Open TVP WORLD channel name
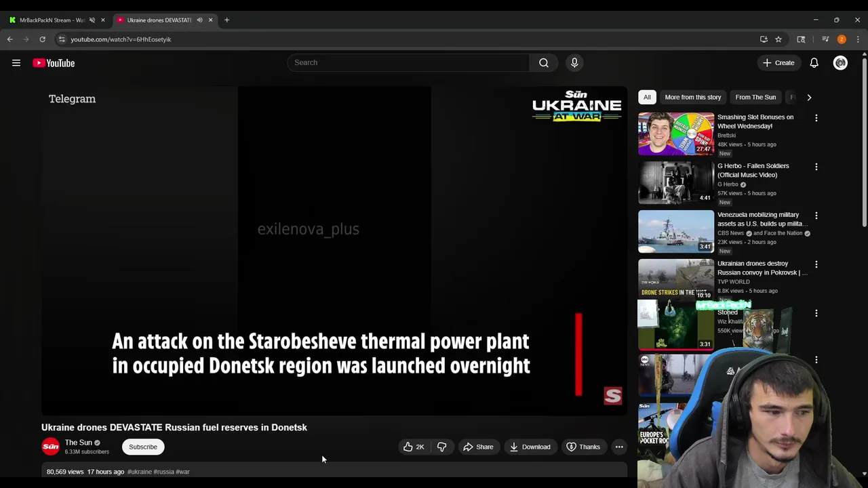Viewport: 868px width, 488px height. pos(734,282)
